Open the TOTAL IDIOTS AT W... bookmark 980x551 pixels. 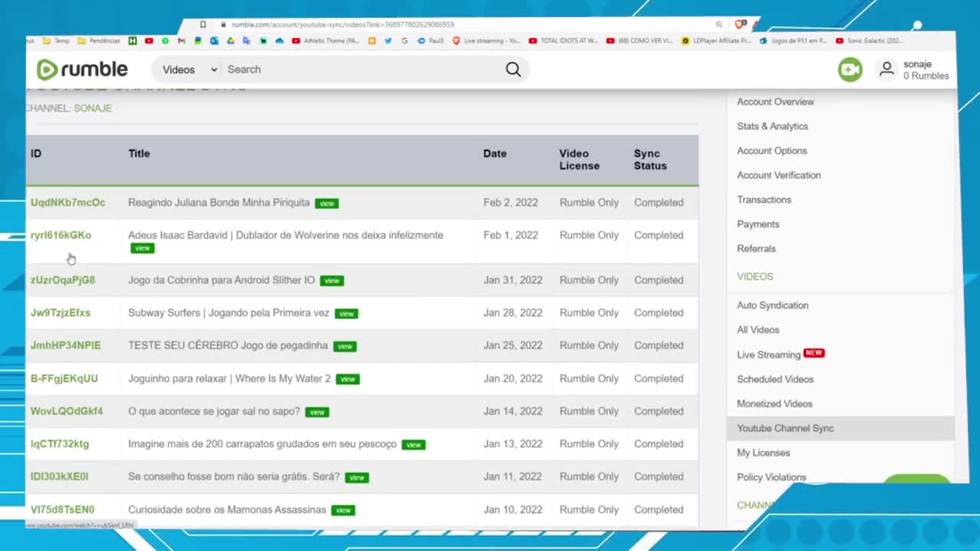click(x=563, y=41)
